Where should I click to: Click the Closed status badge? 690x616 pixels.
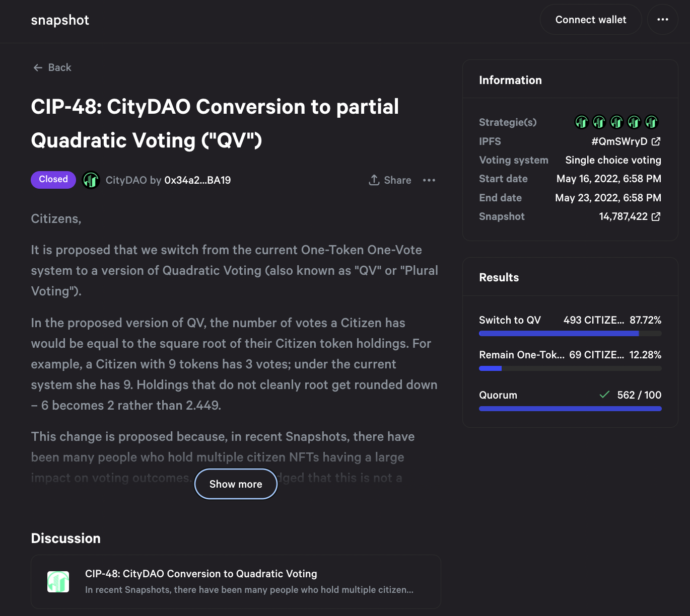point(53,180)
